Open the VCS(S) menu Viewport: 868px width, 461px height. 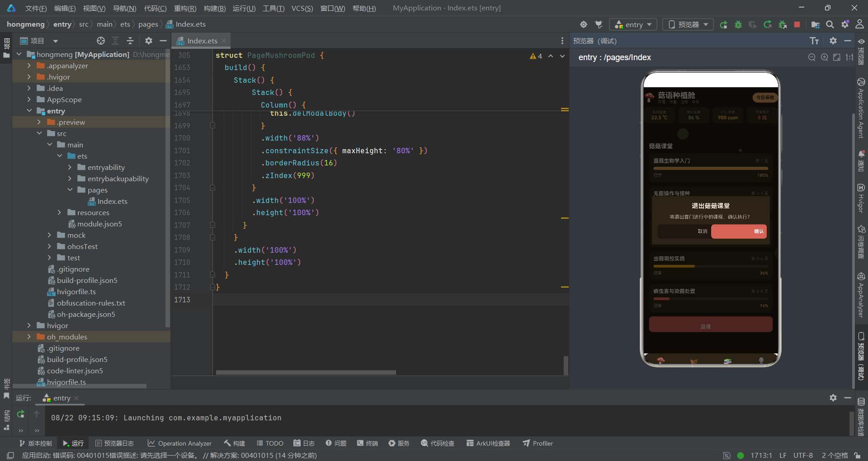tap(302, 8)
